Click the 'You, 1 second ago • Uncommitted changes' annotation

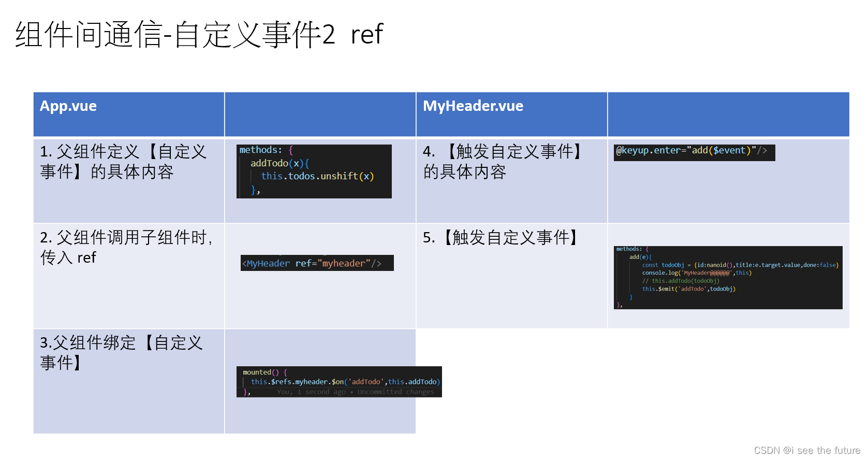pos(356,392)
